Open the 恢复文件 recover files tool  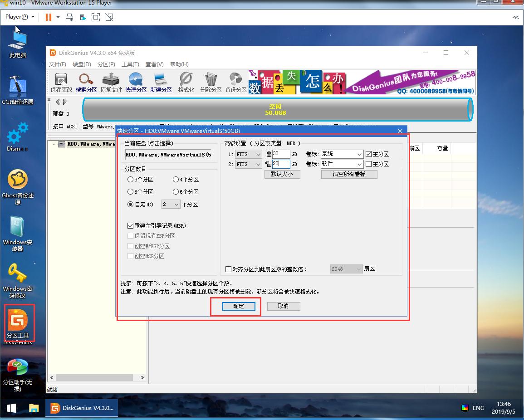(111, 82)
